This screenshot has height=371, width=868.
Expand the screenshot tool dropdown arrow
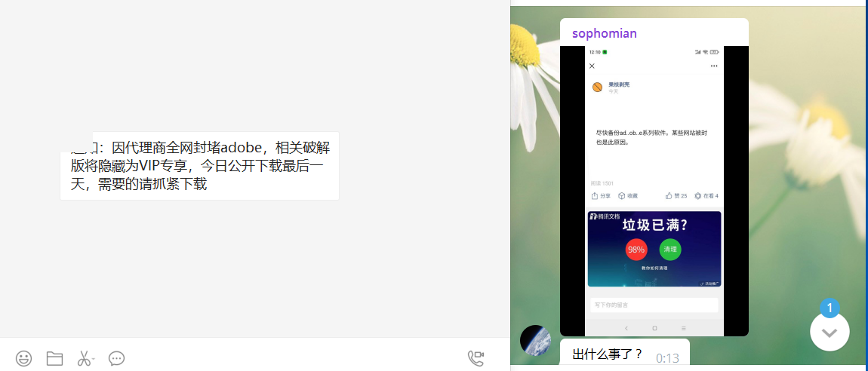tap(94, 359)
